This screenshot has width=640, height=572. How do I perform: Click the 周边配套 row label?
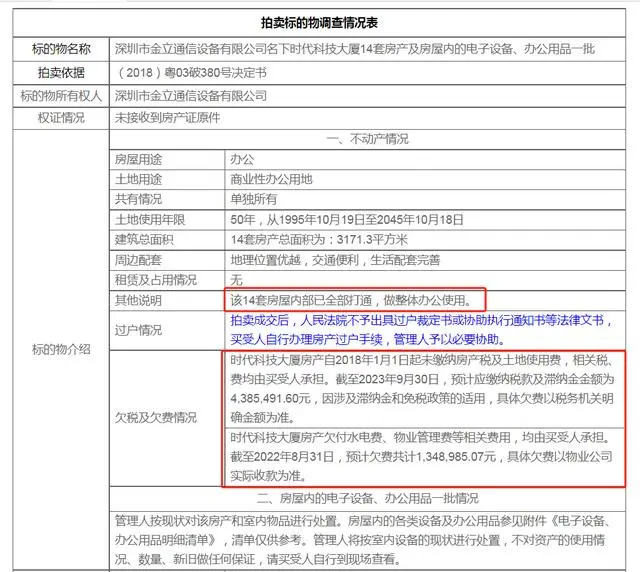(x=138, y=260)
